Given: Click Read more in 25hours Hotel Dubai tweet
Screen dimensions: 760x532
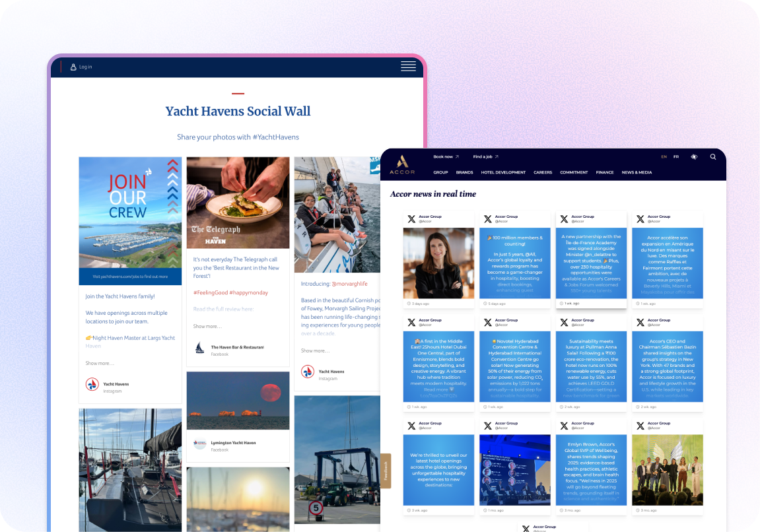Looking at the screenshot, I should (x=436, y=389).
